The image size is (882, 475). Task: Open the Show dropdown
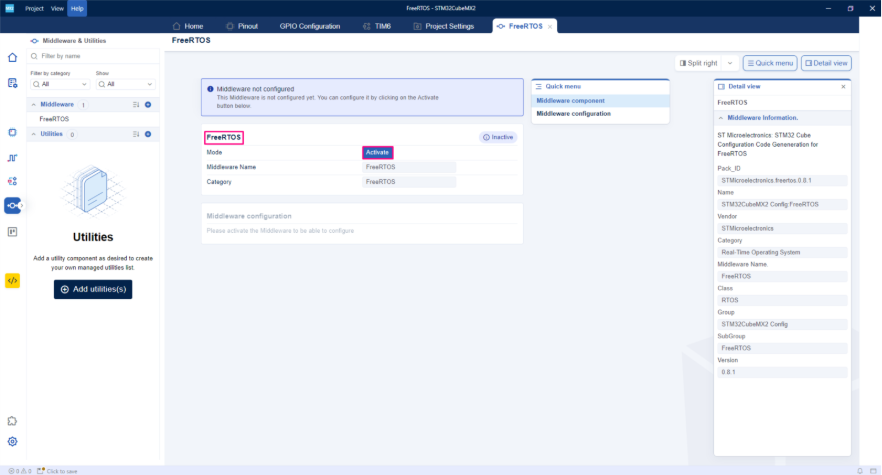coord(125,84)
